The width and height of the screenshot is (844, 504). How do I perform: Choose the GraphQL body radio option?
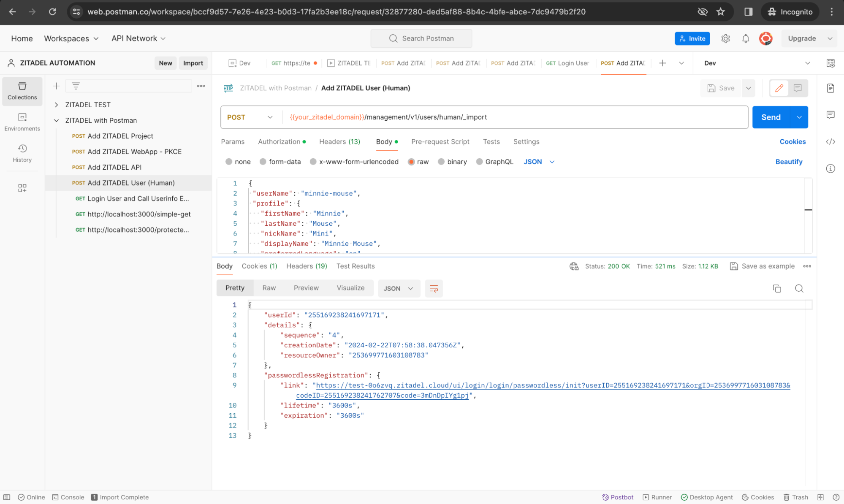tap(479, 162)
